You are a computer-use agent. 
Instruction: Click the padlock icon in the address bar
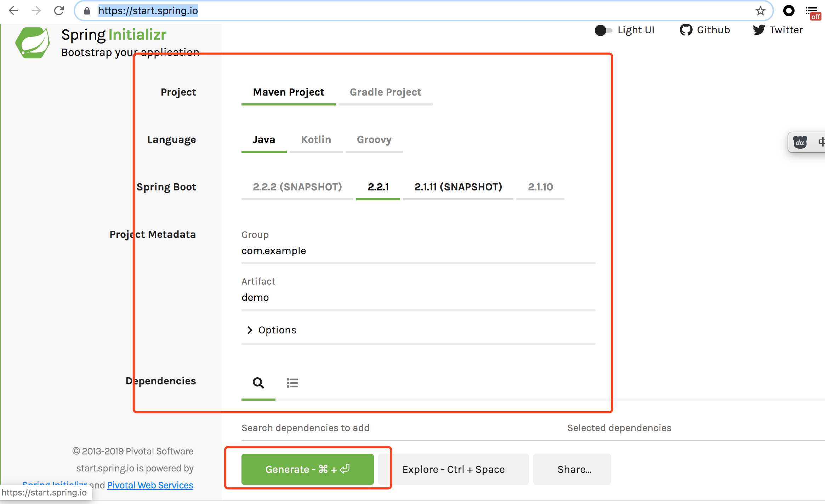87,11
